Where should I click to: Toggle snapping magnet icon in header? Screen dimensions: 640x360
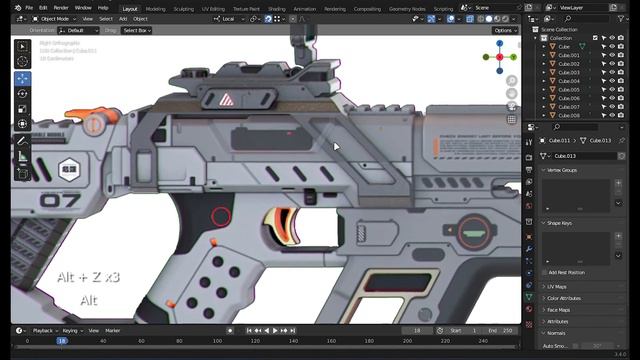268,19
